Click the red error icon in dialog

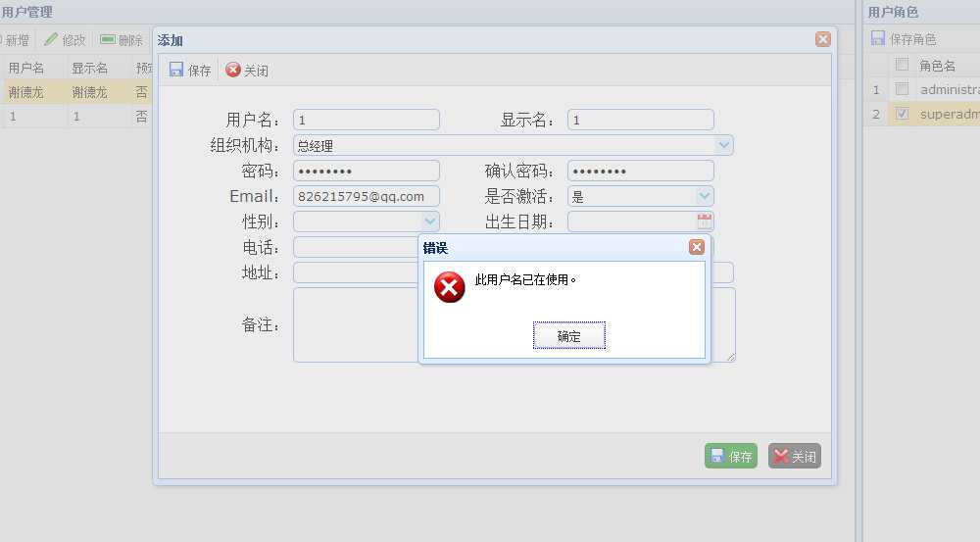click(450, 287)
